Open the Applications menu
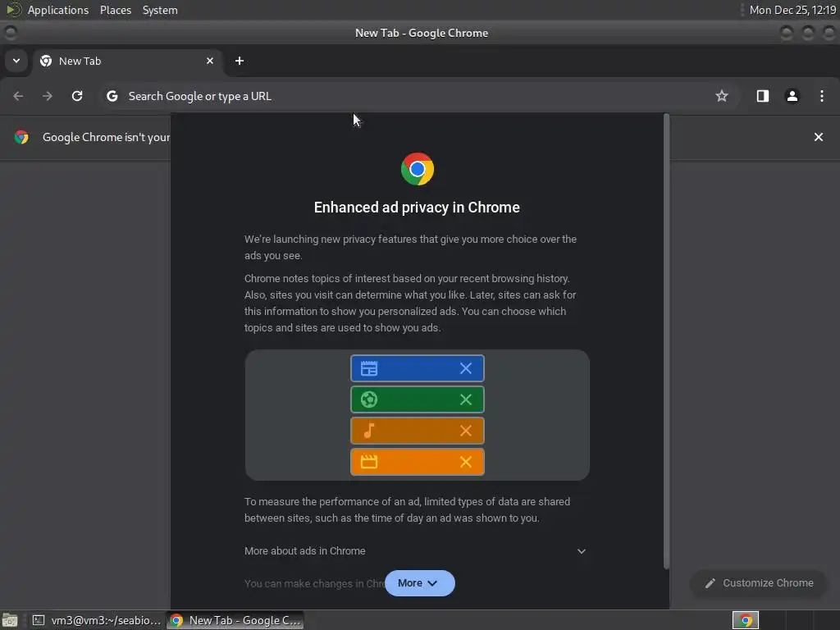This screenshot has height=630, width=840. click(58, 10)
